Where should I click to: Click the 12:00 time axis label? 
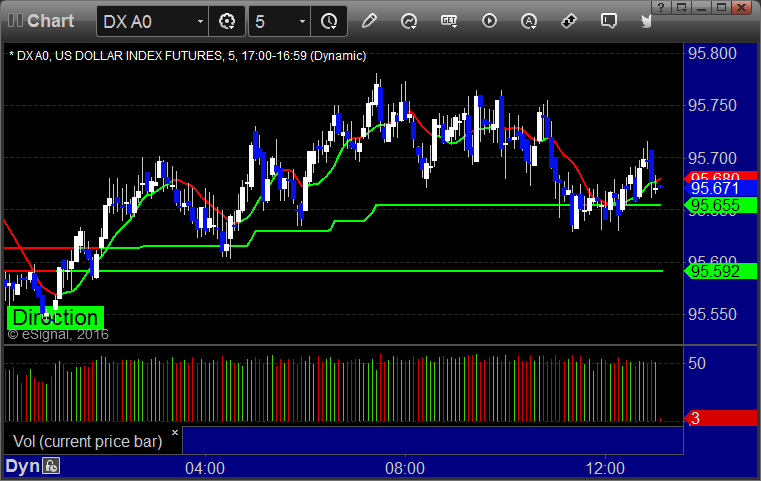tap(605, 468)
